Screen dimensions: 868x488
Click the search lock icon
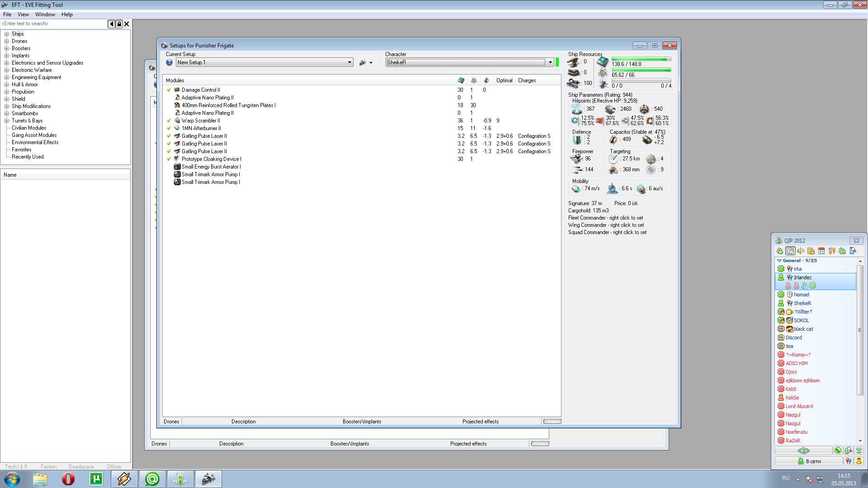point(119,24)
